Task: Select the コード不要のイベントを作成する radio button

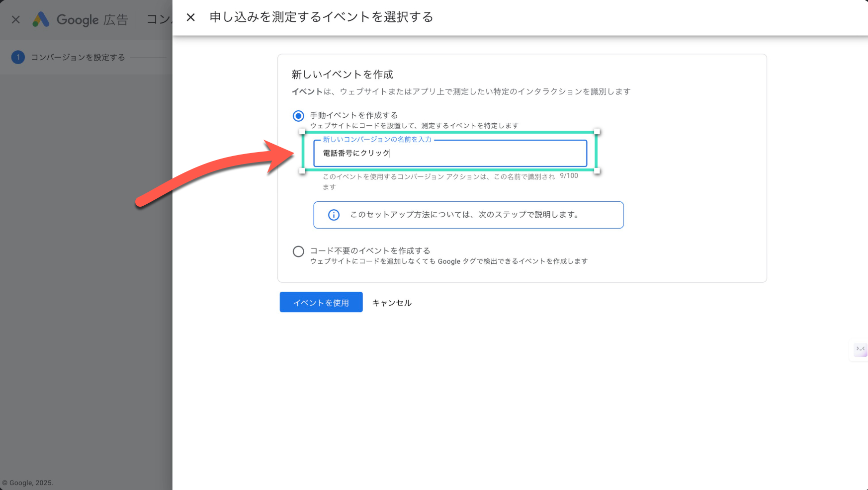Action: tap(298, 251)
